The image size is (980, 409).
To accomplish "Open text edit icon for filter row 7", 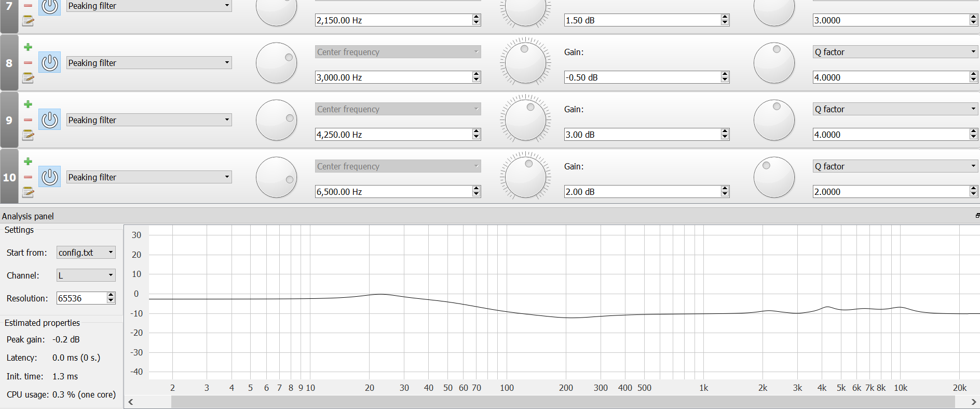I will pyautogui.click(x=28, y=21).
